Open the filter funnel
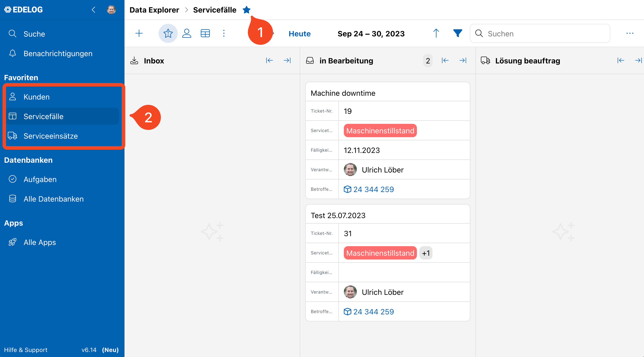644x357 pixels. [x=458, y=33]
